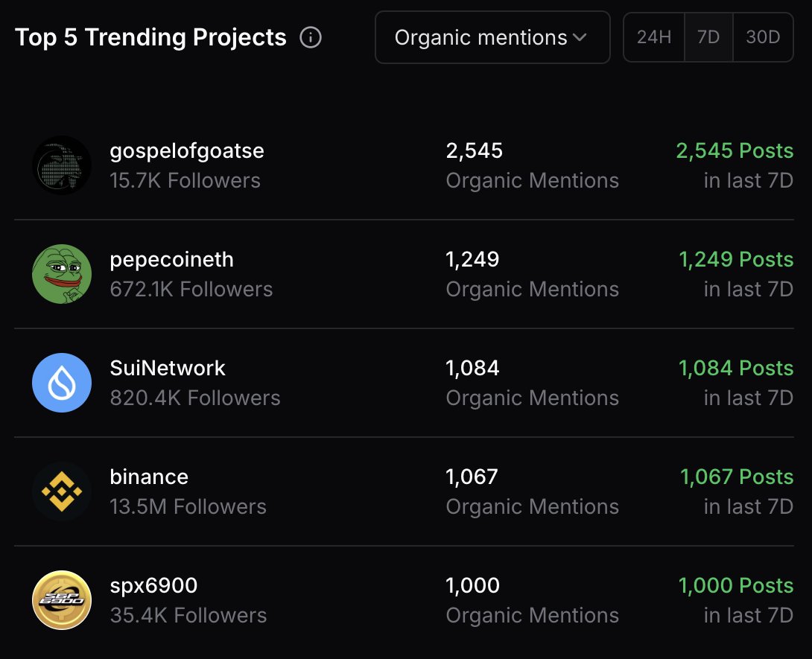Click the 672.1K Followers text
This screenshot has width=812, height=659.
coord(191,290)
